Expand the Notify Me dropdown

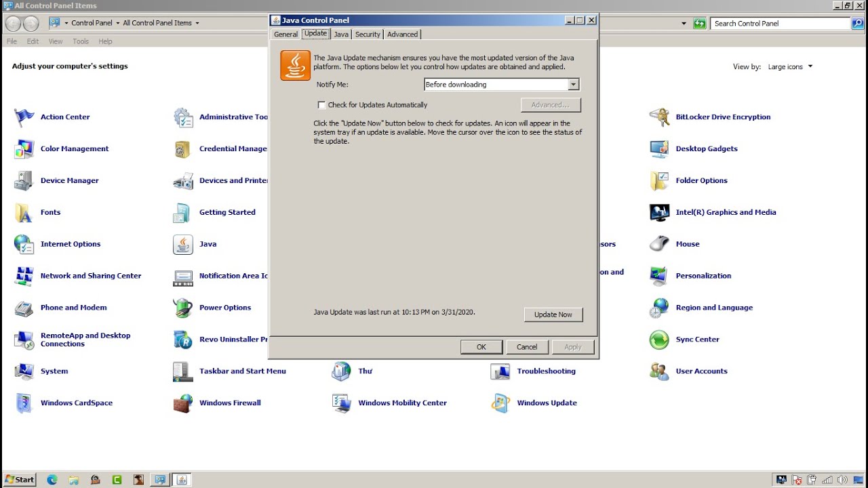[x=574, y=85]
